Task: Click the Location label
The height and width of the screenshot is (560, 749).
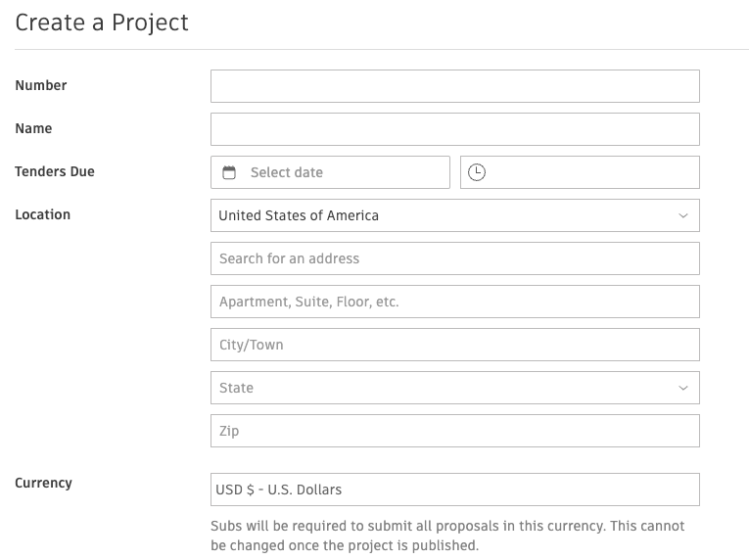Action: point(43,214)
